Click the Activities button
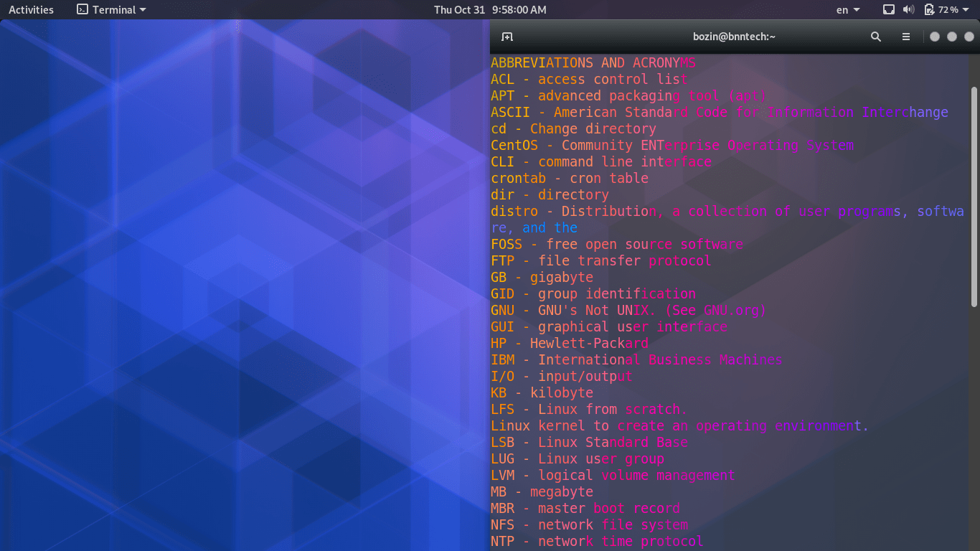Screen dimensions: 980x551 [31, 9]
